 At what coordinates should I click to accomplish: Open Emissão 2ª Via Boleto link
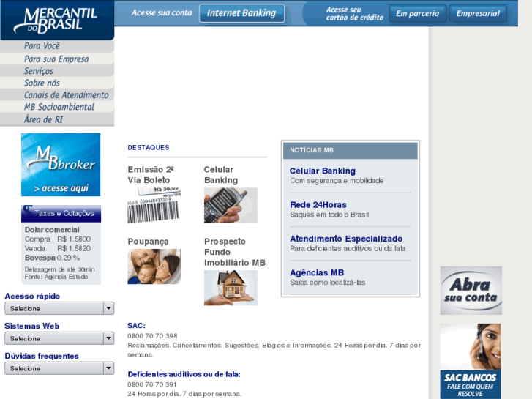point(151,174)
